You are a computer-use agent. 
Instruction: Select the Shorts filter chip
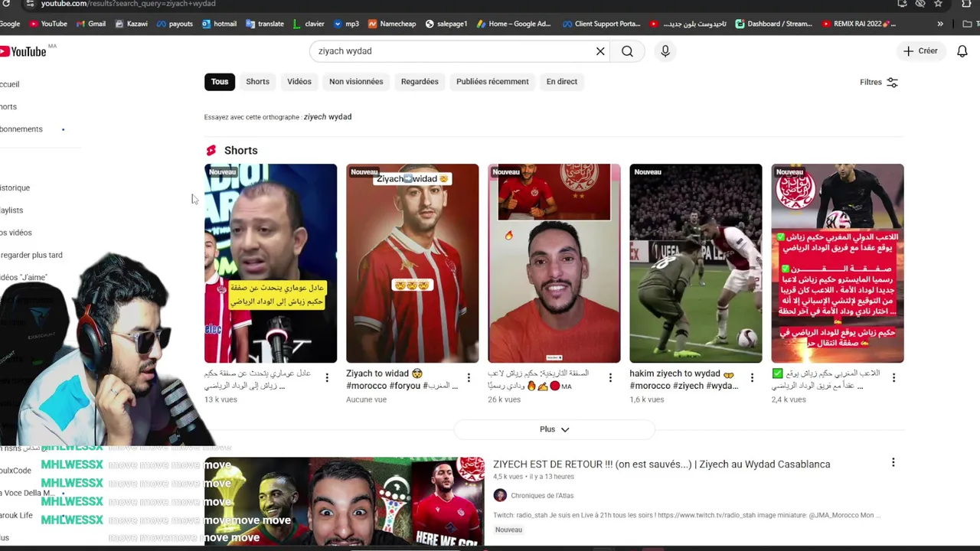pyautogui.click(x=257, y=82)
